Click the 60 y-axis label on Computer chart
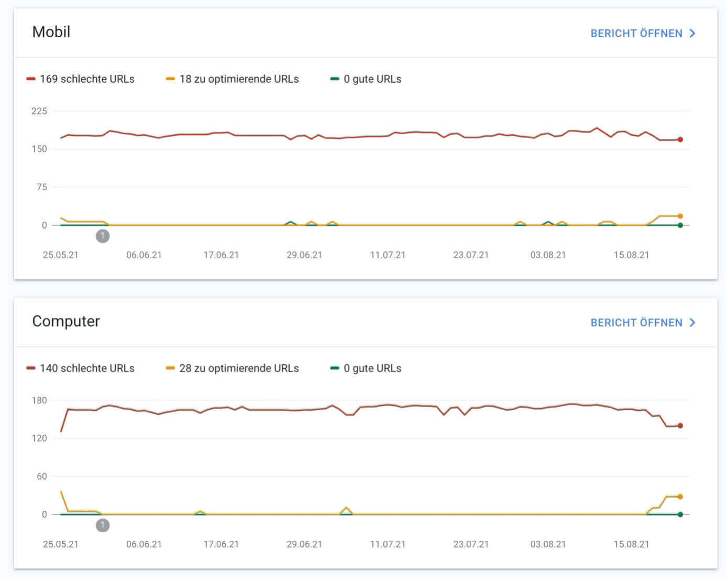 [41, 476]
